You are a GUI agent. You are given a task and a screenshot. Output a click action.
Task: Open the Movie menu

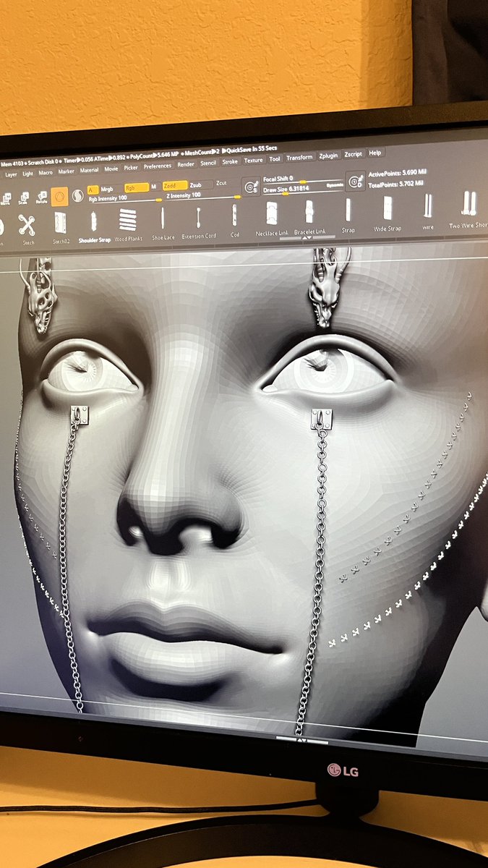click(x=111, y=169)
